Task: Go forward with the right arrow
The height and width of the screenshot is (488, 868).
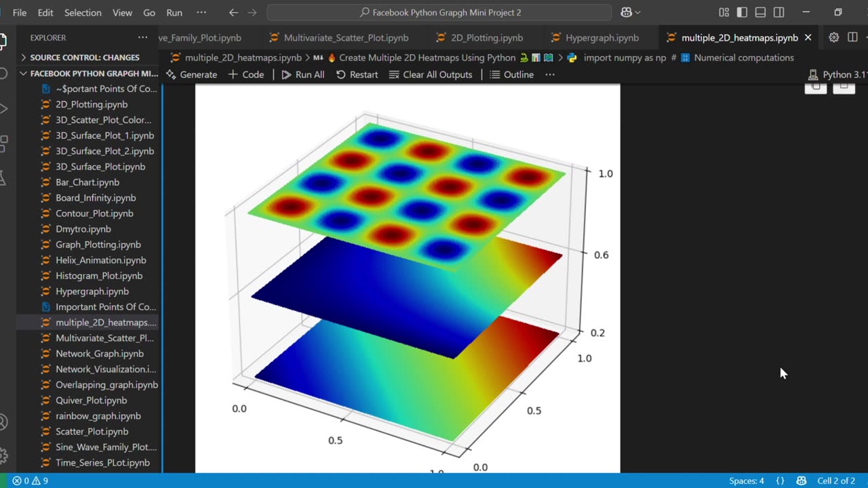Action: (x=252, y=12)
